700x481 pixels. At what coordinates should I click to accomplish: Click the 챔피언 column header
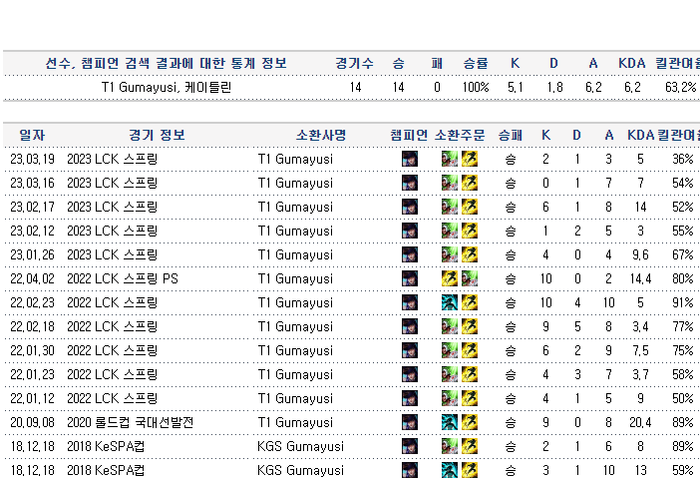tap(409, 135)
